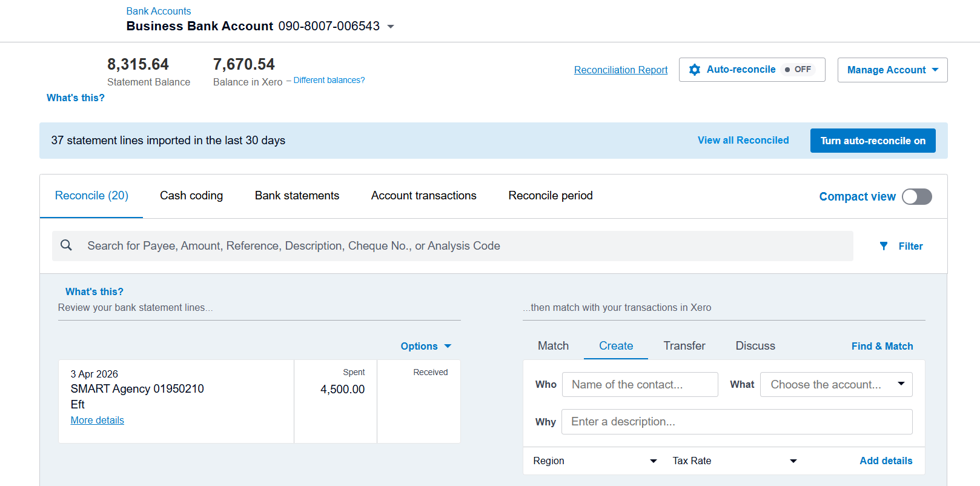Viewport: 980px width, 486px height.
Task: Switch to the Cash coding tab
Action: pyautogui.click(x=191, y=196)
